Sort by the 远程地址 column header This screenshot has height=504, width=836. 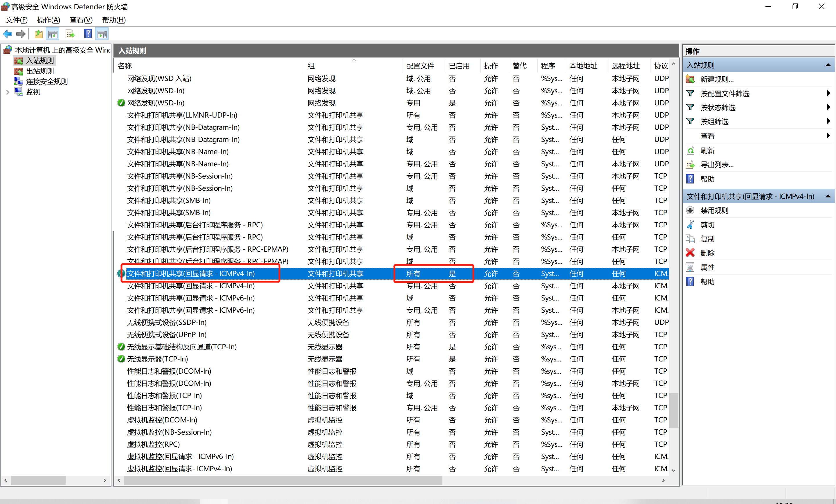(629, 66)
